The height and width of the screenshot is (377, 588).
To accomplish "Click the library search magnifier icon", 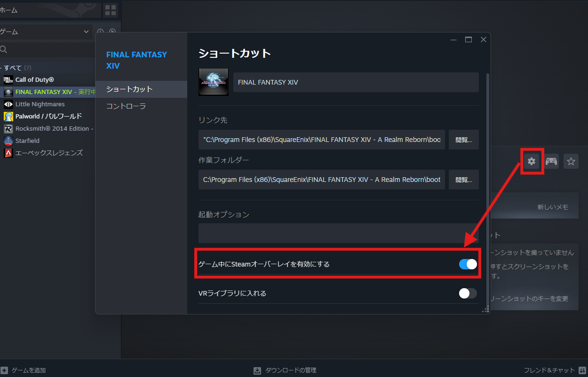I will pyautogui.click(x=5, y=49).
